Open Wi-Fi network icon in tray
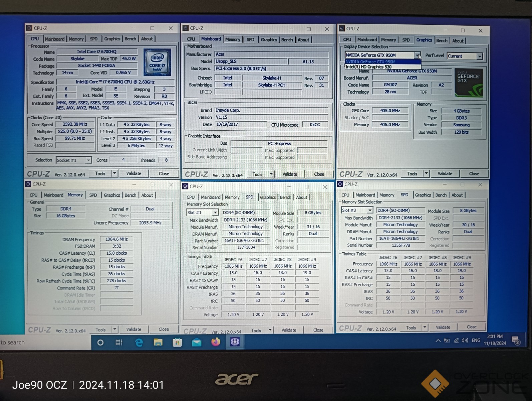Image resolution: width=532 pixels, height=401 pixels. tap(456, 341)
